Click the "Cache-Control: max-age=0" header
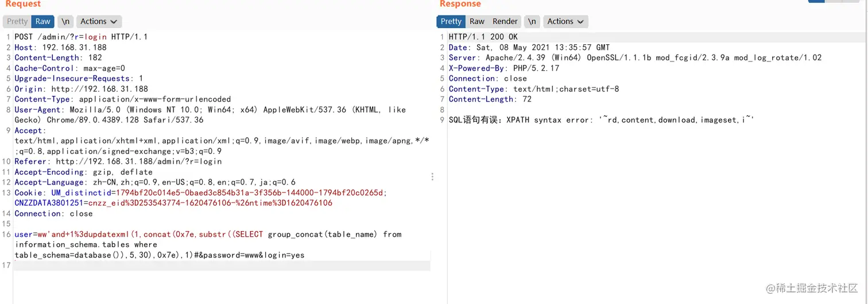The width and height of the screenshot is (868, 304). click(69, 68)
